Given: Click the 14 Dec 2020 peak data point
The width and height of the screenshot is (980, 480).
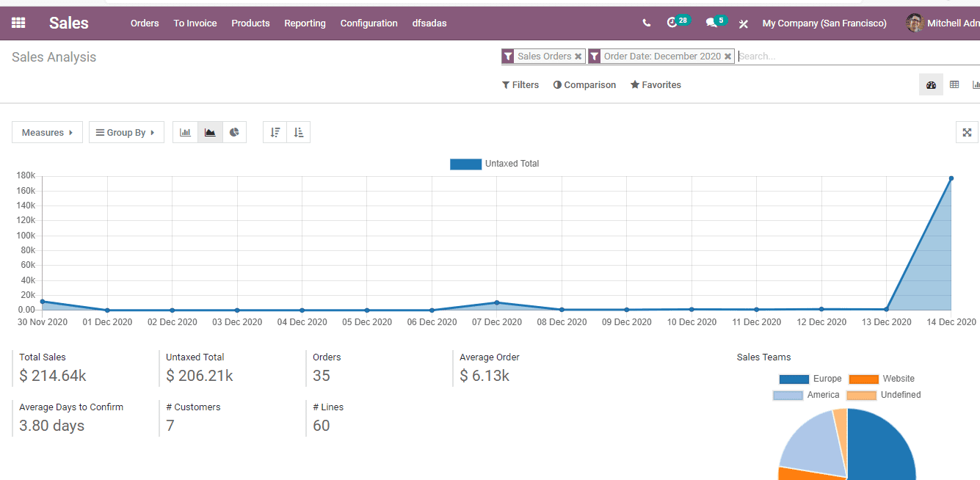Looking at the screenshot, I should click(x=951, y=178).
